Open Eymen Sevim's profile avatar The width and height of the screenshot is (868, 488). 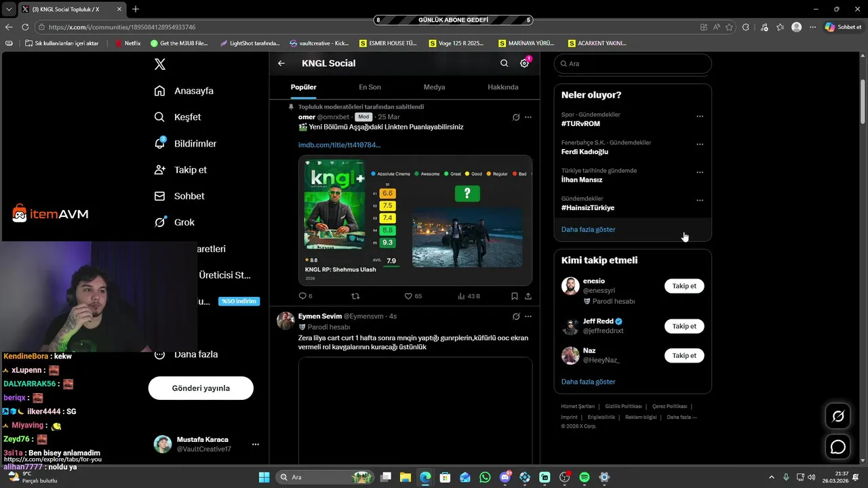point(285,321)
